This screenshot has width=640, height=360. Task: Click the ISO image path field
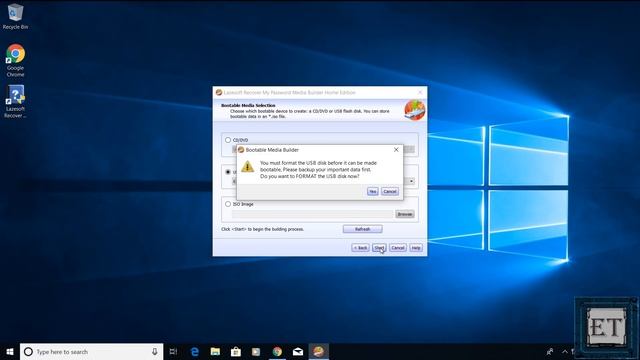[x=312, y=214]
